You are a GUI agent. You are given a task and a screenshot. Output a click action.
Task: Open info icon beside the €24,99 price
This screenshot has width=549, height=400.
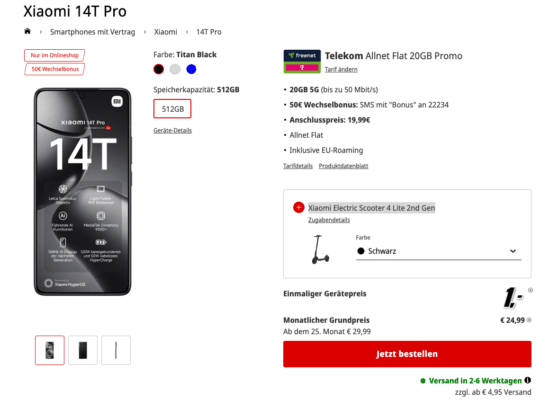[529, 320]
